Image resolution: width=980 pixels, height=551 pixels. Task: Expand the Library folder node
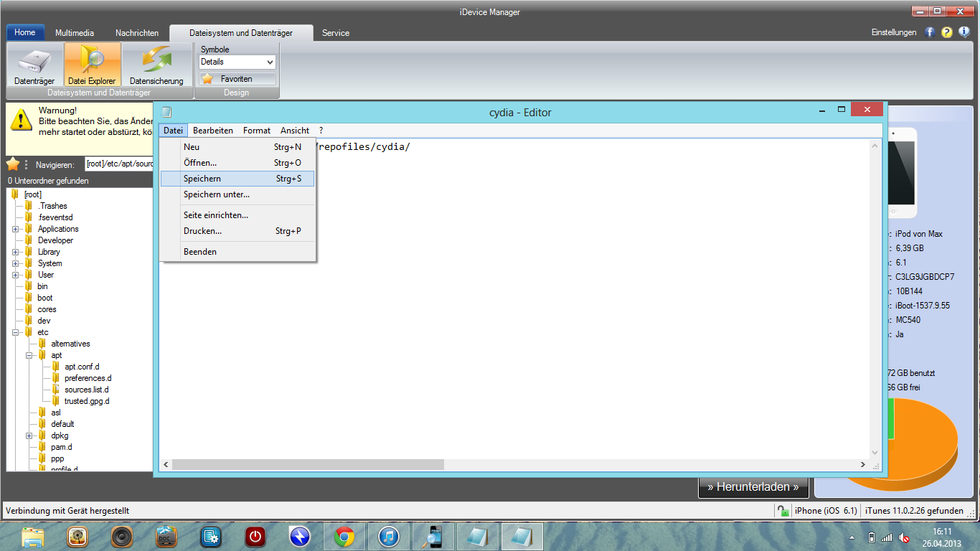16,252
